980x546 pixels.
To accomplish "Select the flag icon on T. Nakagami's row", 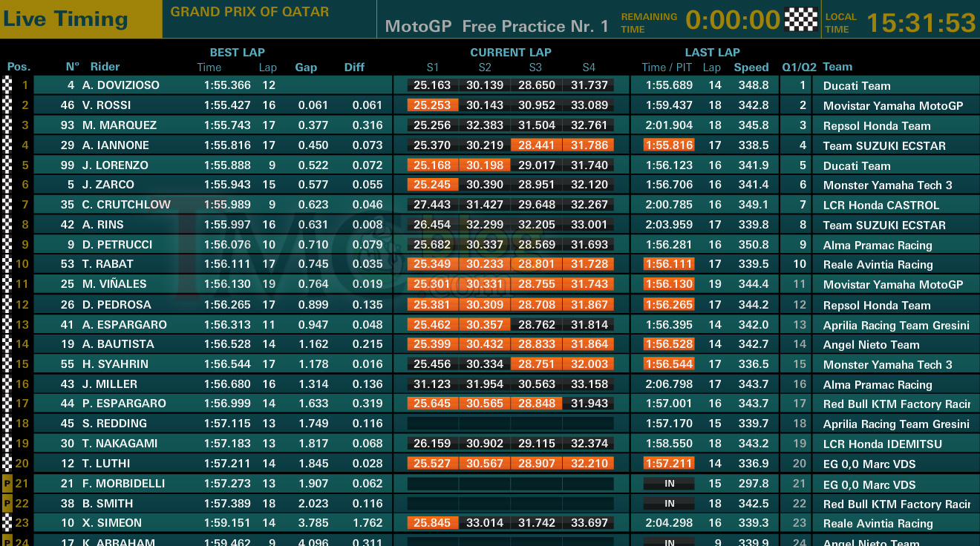I will 7,443.
